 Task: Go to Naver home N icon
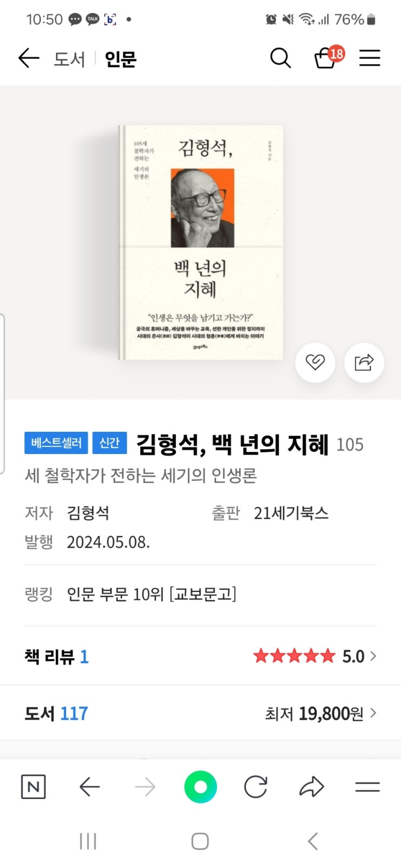coord(33,787)
